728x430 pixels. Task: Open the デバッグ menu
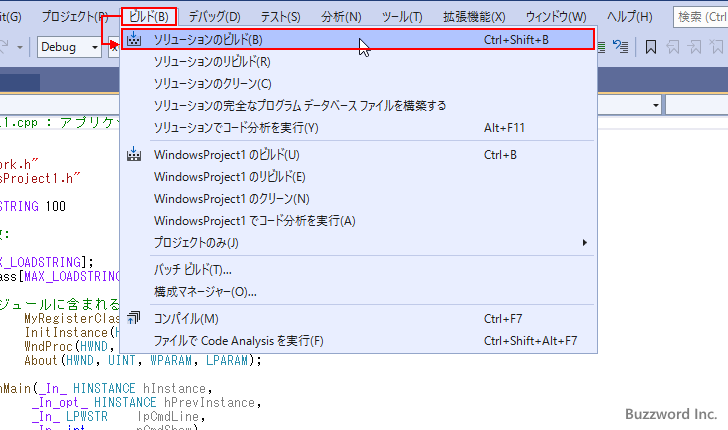pos(214,17)
